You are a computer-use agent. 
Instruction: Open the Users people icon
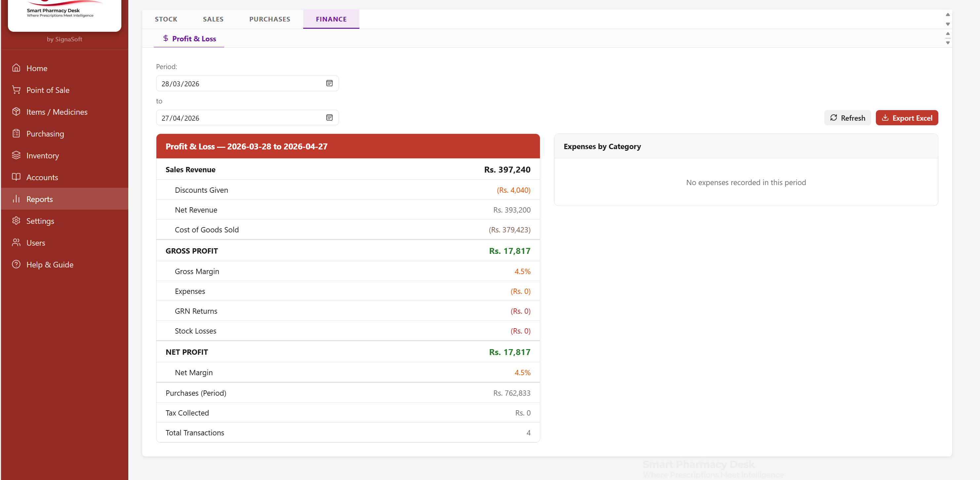pyautogui.click(x=16, y=242)
